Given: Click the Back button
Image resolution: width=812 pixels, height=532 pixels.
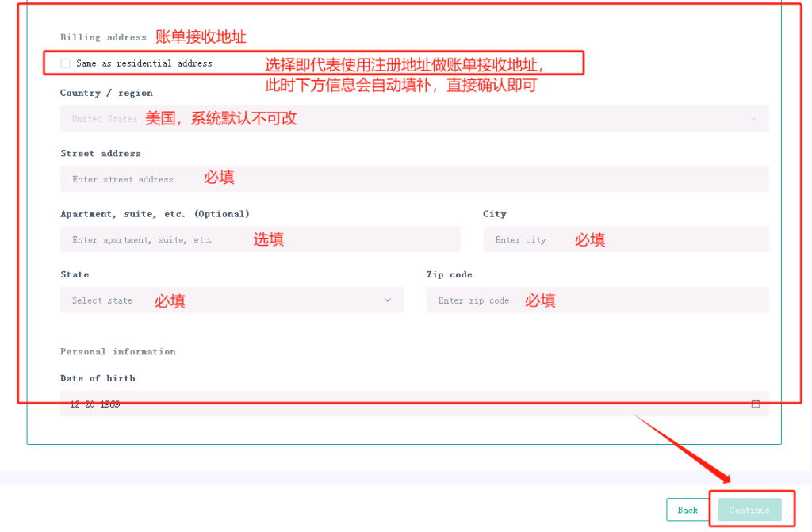Looking at the screenshot, I should coord(688,511).
